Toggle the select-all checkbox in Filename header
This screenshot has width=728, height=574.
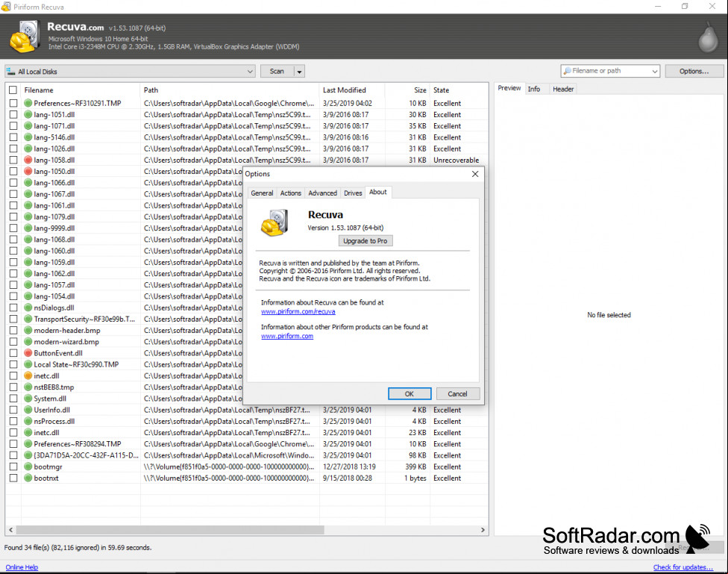pyautogui.click(x=13, y=90)
